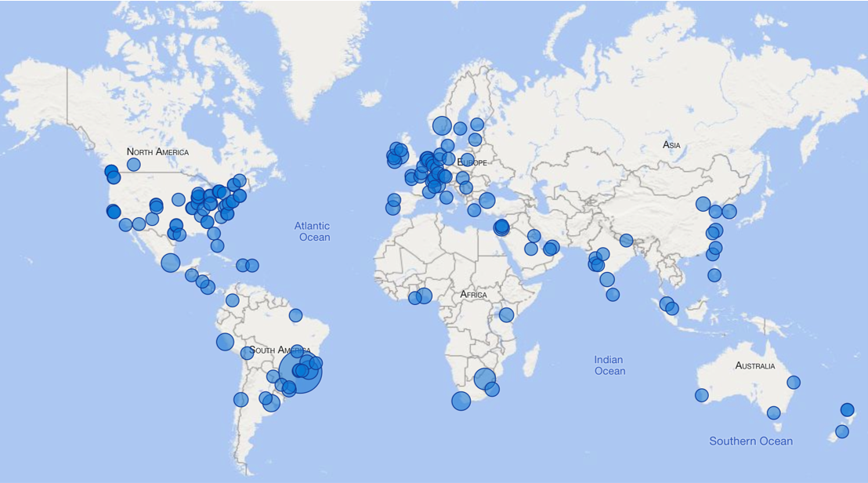Click the bubble in East Africa near Kenya
The image size is (868, 483).
pos(506,315)
